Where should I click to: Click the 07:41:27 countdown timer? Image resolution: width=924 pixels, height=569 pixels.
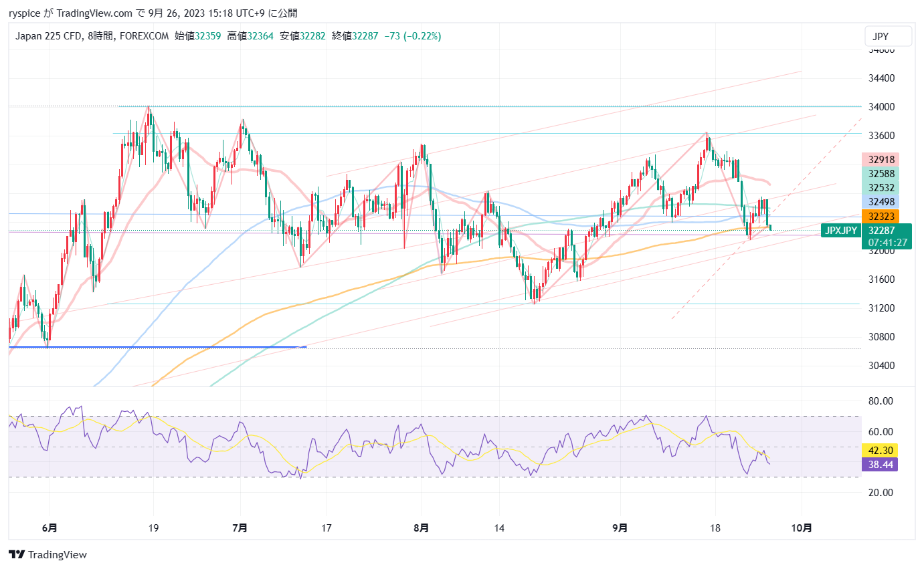(887, 242)
